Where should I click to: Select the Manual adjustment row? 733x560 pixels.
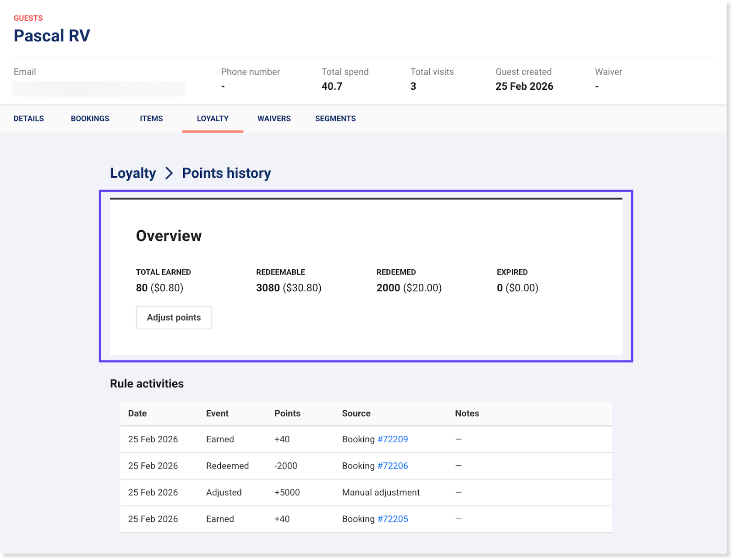click(x=380, y=492)
